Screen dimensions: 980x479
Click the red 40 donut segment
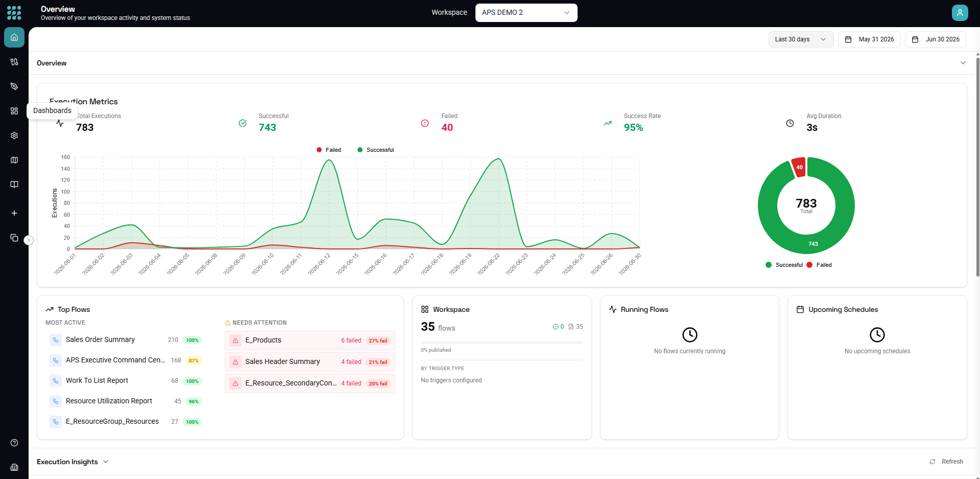[799, 167]
